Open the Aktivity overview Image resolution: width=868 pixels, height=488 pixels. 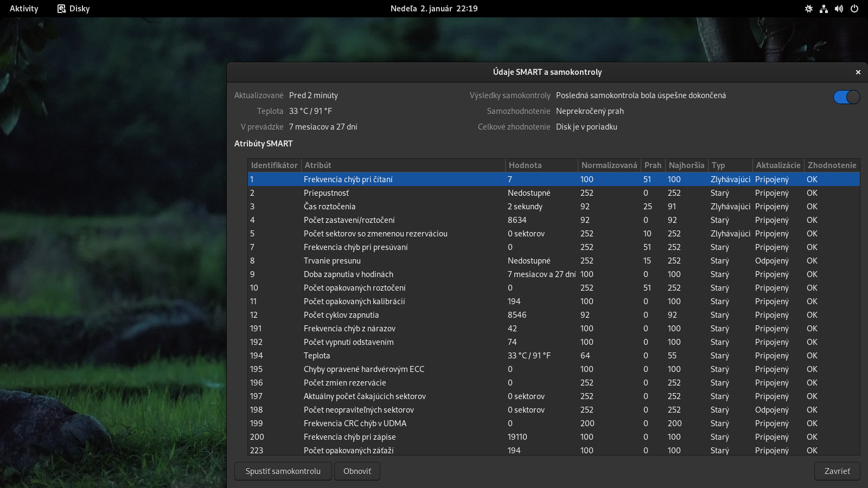(x=24, y=9)
